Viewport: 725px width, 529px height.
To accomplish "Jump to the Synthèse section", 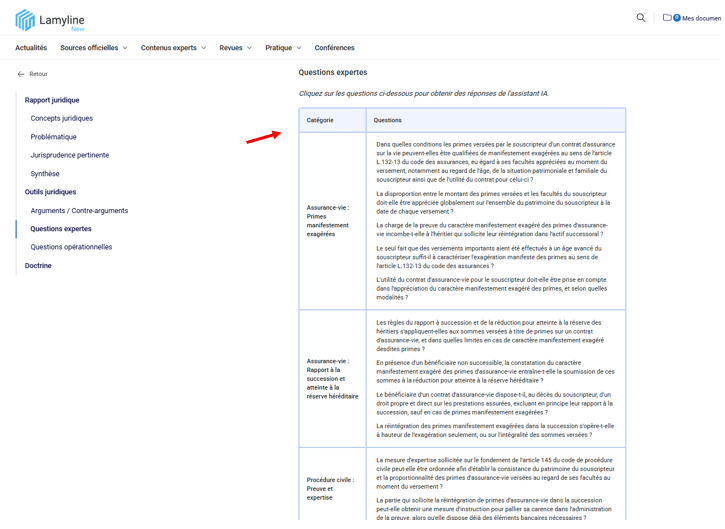I will coord(44,174).
